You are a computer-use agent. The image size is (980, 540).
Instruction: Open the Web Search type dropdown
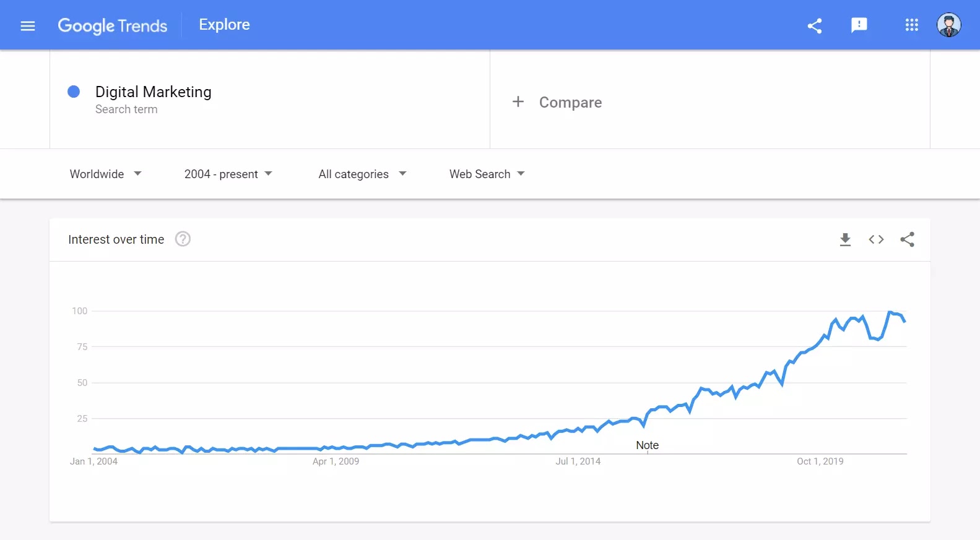(487, 174)
